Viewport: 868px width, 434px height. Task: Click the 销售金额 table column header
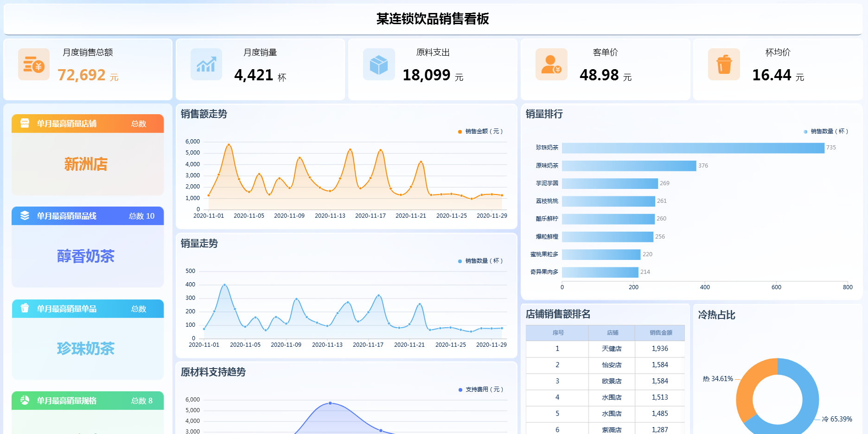(660, 333)
